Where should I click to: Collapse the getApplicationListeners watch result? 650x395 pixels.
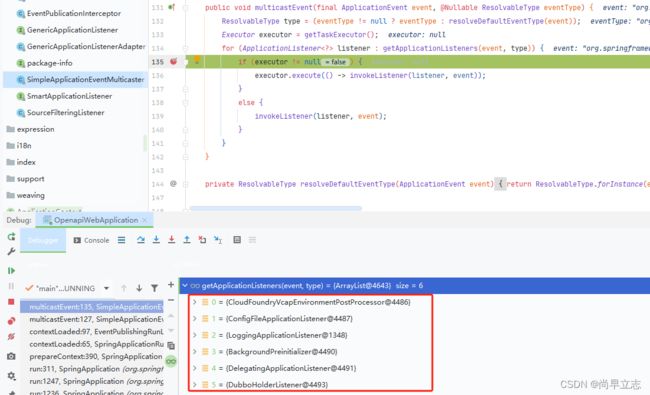(x=185, y=286)
